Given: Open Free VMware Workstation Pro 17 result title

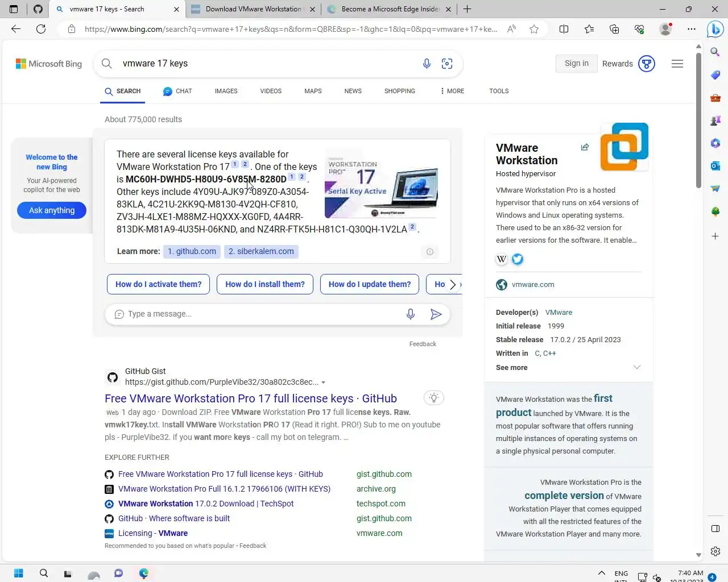Looking at the screenshot, I should pyautogui.click(x=251, y=398).
